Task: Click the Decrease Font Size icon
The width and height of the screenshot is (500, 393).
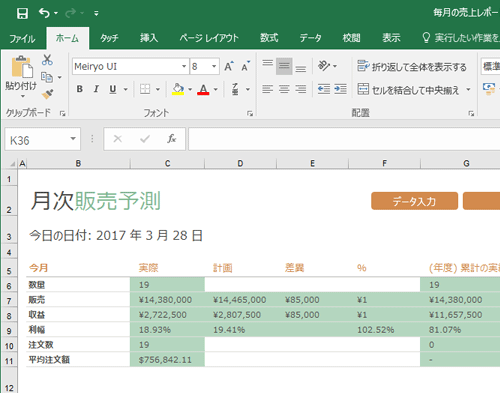Action: point(246,66)
